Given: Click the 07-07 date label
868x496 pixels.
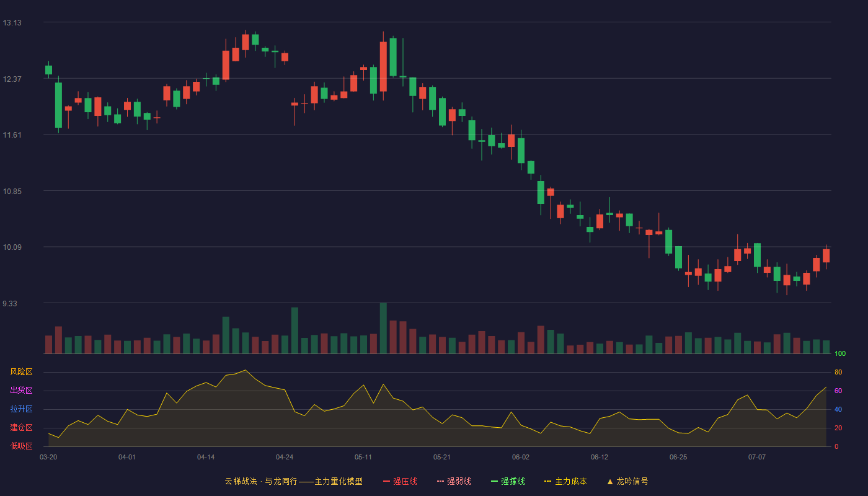Looking at the screenshot, I should pos(757,457).
